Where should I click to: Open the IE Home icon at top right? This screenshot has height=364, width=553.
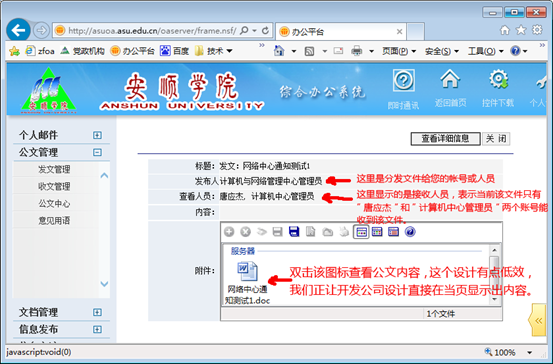tap(505, 30)
